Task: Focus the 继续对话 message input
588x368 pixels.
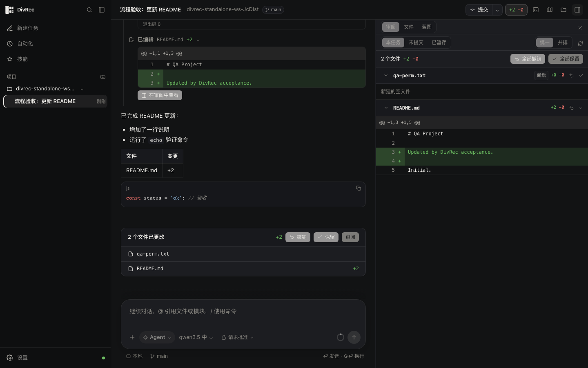Action: (x=243, y=311)
